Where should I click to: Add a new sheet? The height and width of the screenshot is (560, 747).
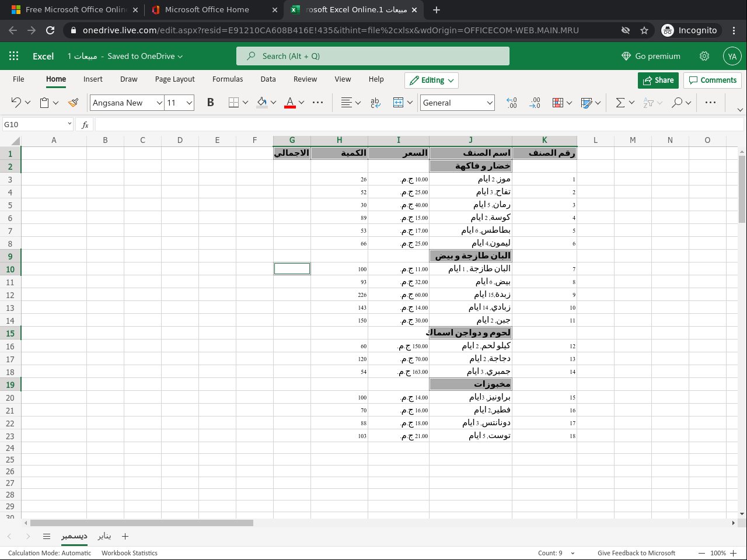tap(125, 536)
